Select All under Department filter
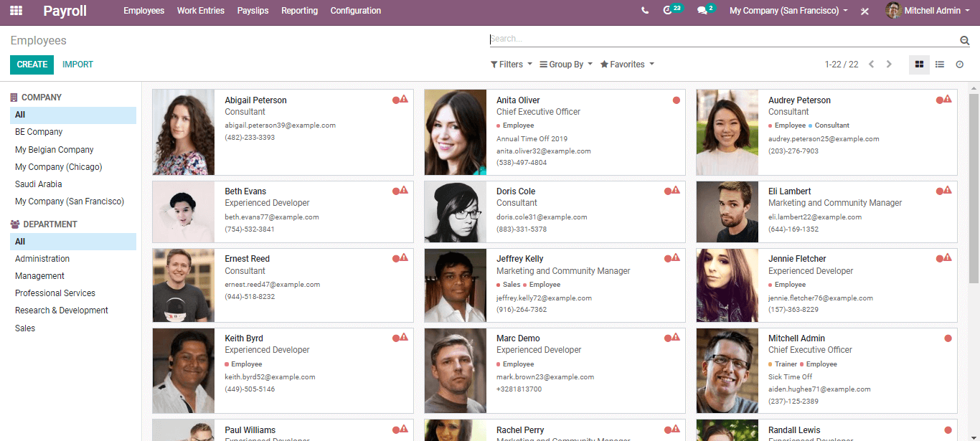Screen dimensions: 980x441 [73, 242]
